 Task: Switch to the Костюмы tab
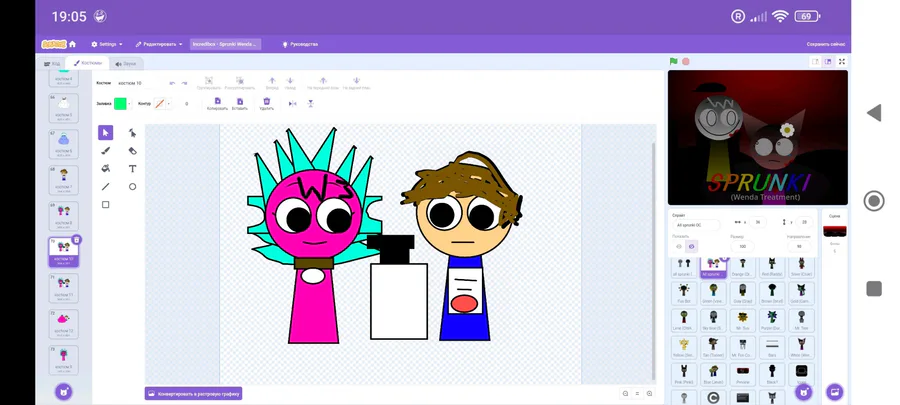(87, 63)
